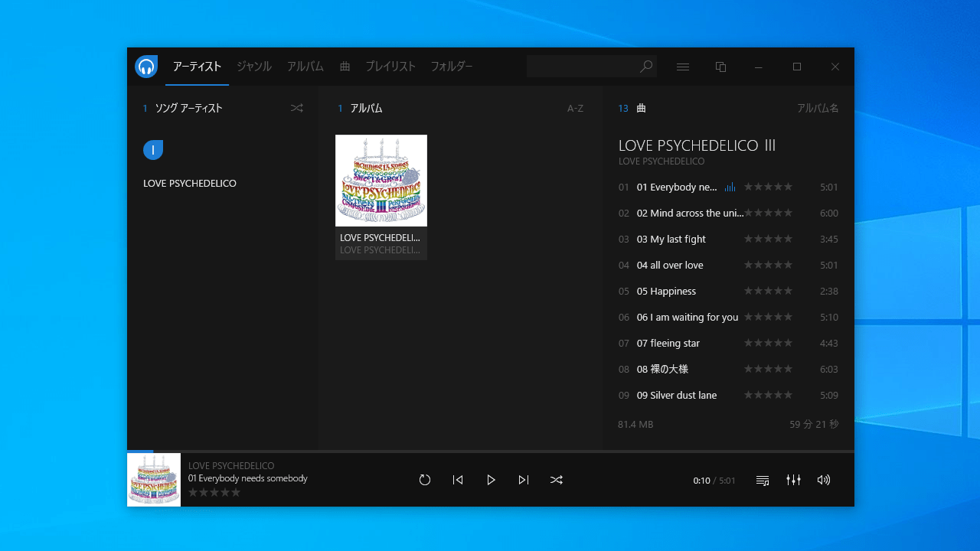Go to the プレイリスト tab
Image resolution: width=980 pixels, height=551 pixels.
point(390,67)
